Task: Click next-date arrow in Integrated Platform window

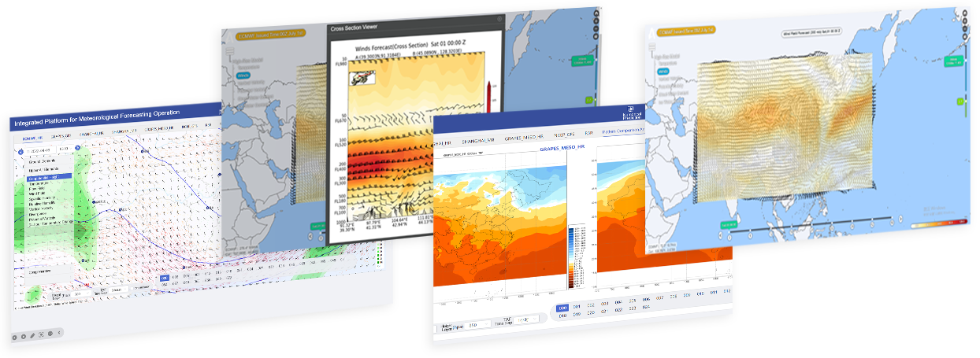Action: pyautogui.click(x=77, y=148)
